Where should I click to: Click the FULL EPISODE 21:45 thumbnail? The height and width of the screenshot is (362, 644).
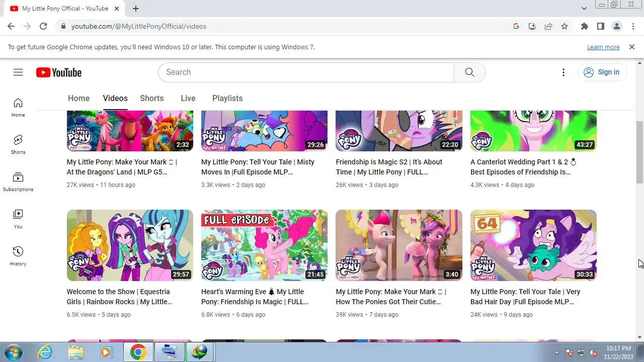[264, 245]
